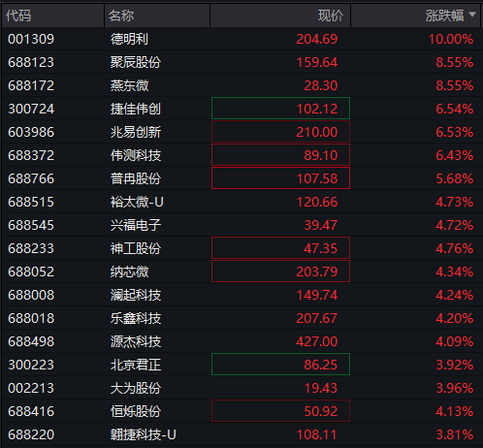Sort by the 涨跌幅 column arrow

[472, 15]
